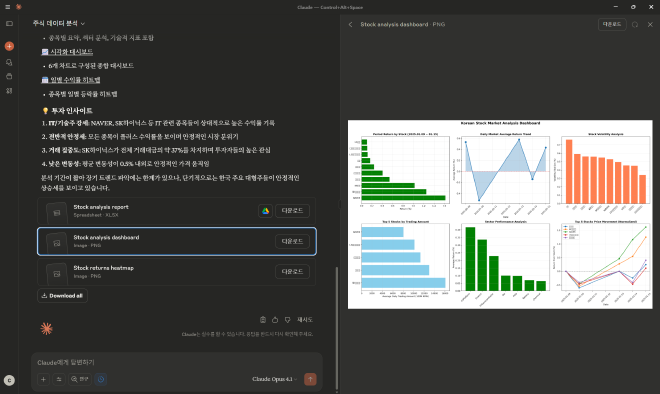Open the tools settings icon in composer
Viewport: 660px width, 394px height.
coord(59,379)
